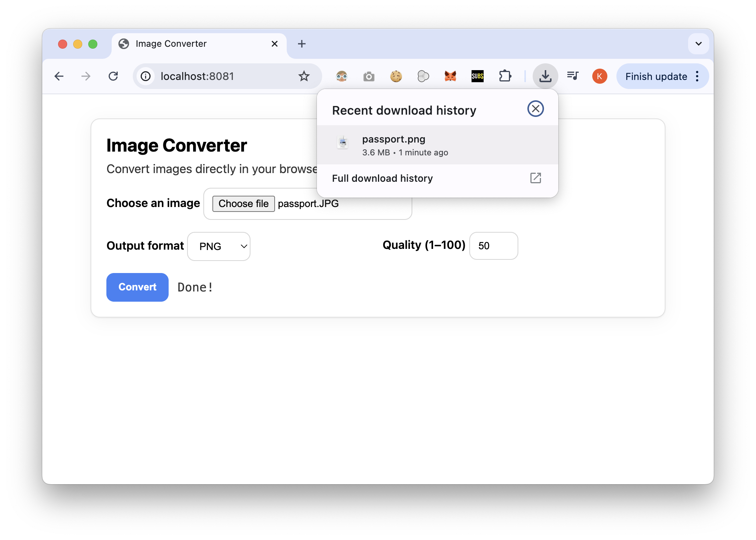This screenshot has width=756, height=540.
Task: View site information icon in address bar
Action: point(146,77)
